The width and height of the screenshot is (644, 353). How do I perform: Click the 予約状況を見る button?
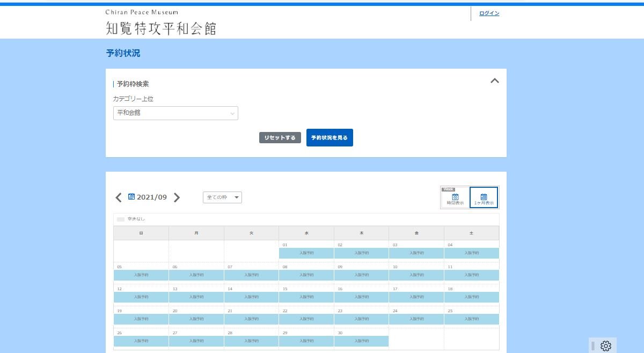[330, 138]
